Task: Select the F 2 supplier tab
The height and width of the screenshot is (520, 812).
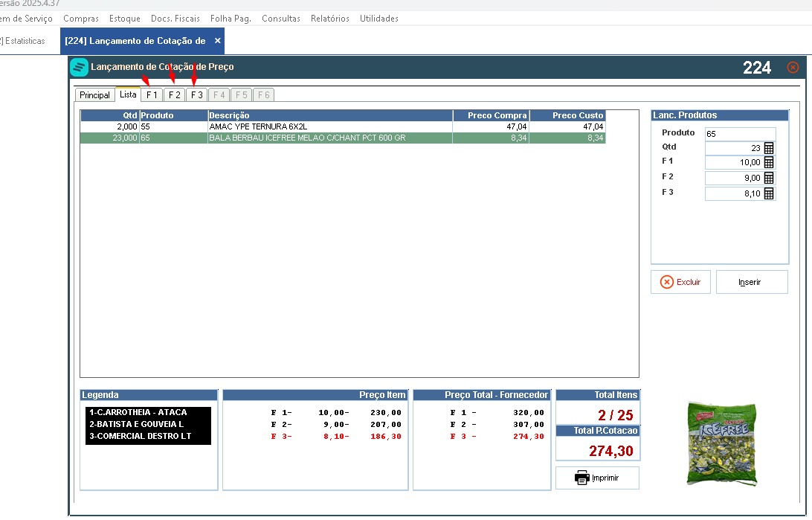Action: click(175, 95)
